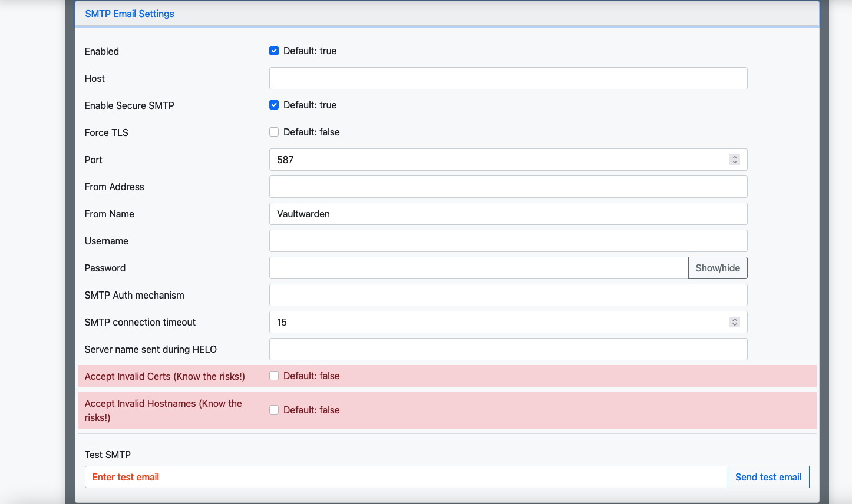Click 'Default: false' beside Accept Invalid Hostnames
The width and height of the screenshot is (852, 504).
click(x=312, y=410)
